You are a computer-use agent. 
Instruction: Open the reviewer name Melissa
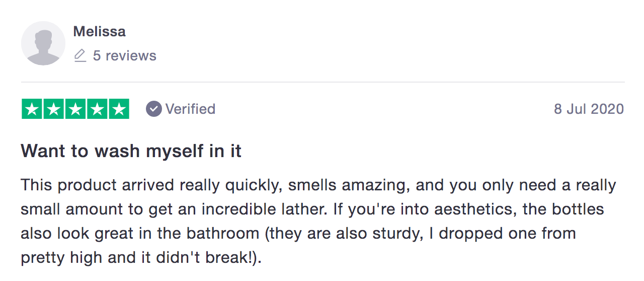[x=99, y=32]
